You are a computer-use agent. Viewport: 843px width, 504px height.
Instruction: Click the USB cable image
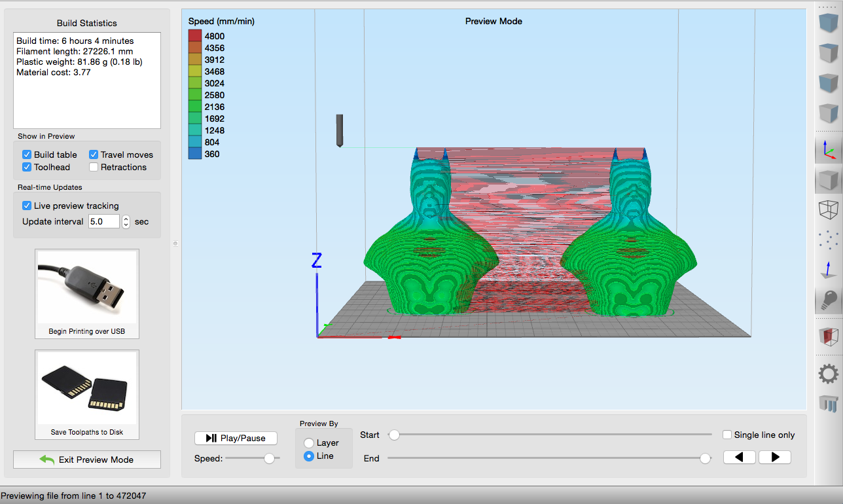pyautogui.click(x=87, y=287)
